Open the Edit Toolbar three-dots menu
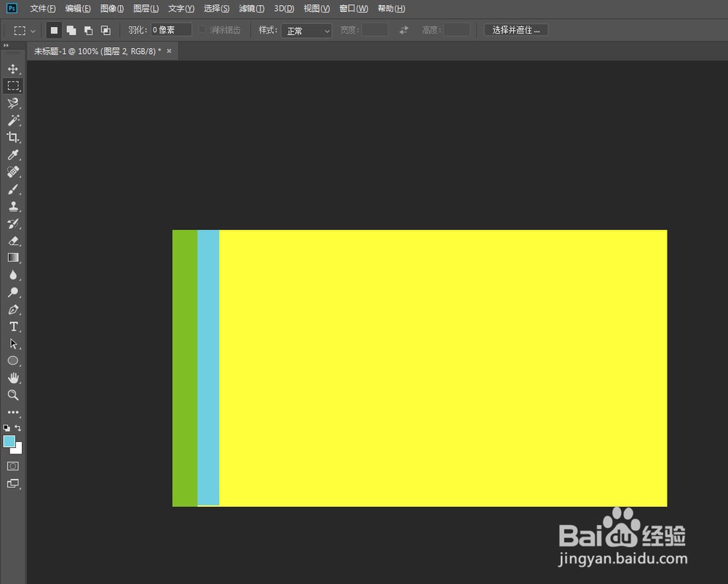Image resolution: width=728 pixels, height=584 pixels. point(13,412)
